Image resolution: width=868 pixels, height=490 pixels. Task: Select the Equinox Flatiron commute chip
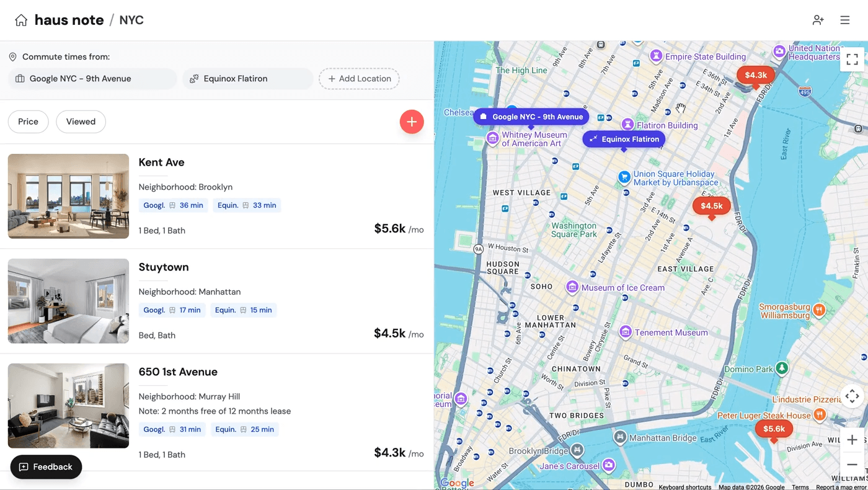tap(248, 79)
